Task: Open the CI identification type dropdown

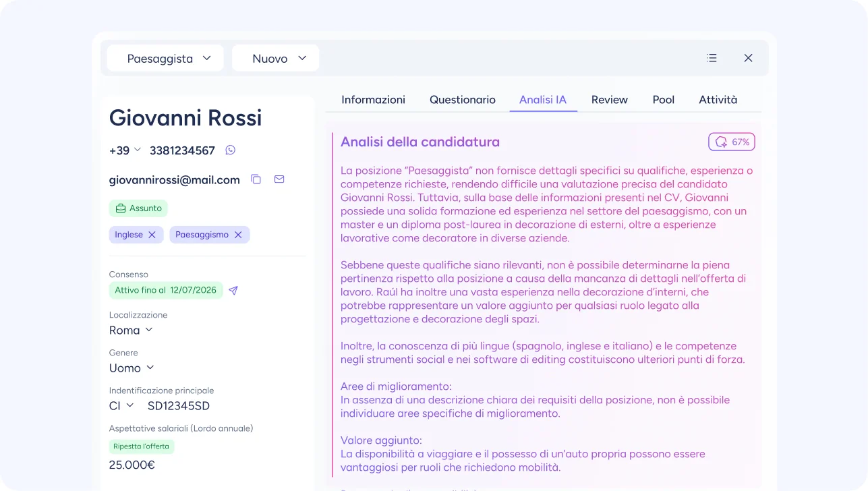Action: (121, 405)
